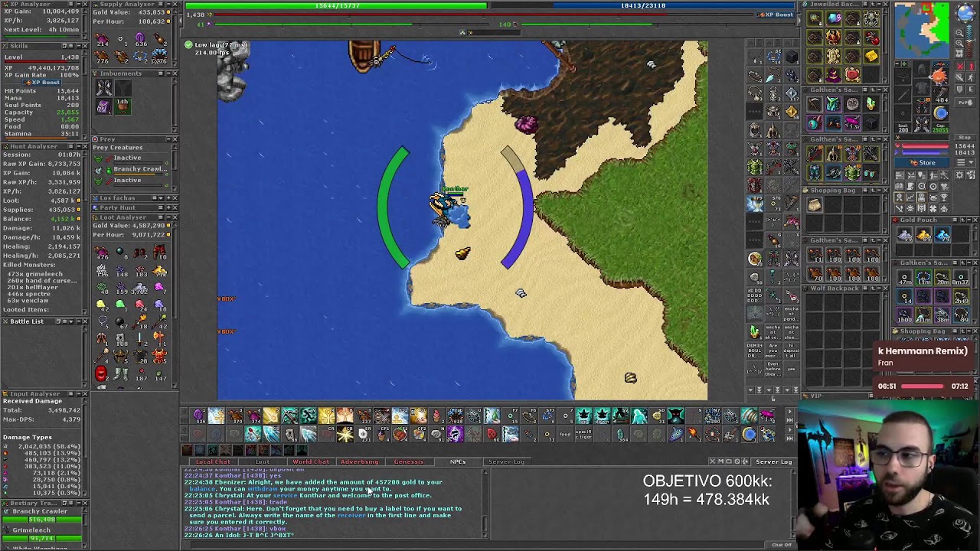The width and height of the screenshot is (980, 551).
Task: Select gold ingot item in Jewelled Backpack
Action: (871, 56)
